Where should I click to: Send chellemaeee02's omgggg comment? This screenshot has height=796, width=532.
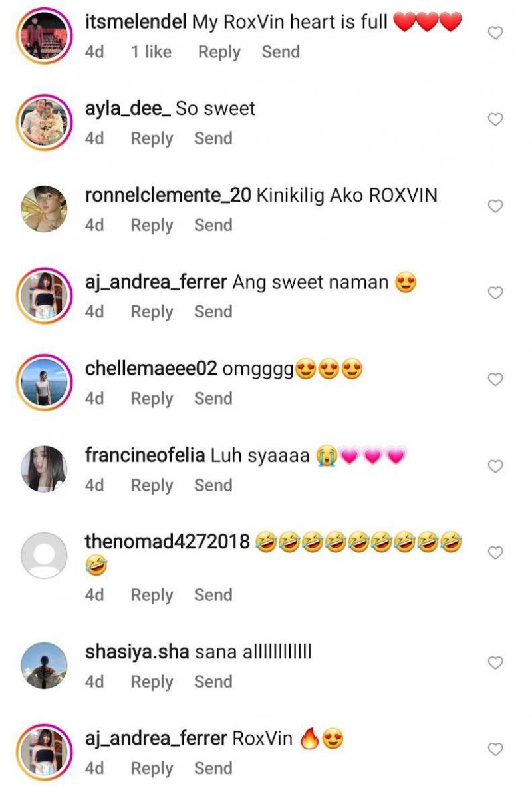213,399
